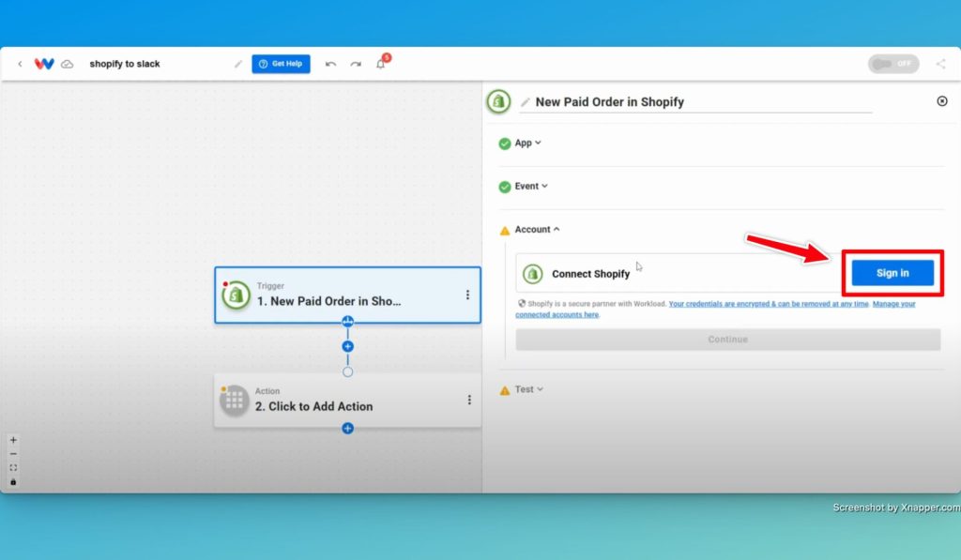Click the warning triangle beside Test
The height and width of the screenshot is (560, 961).
tap(504, 390)
